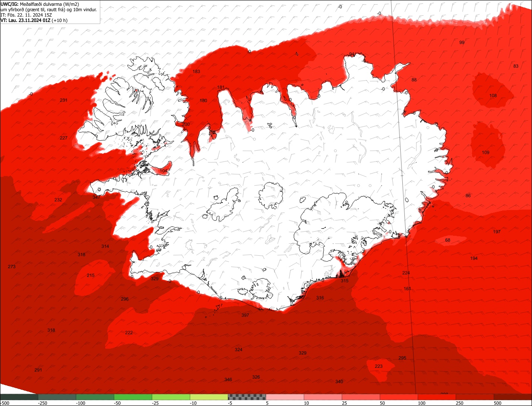Click the flux value 215 in the western patch
Image resolution: width=532 pixels, height=406 pixels.
[x=91, y=275]
